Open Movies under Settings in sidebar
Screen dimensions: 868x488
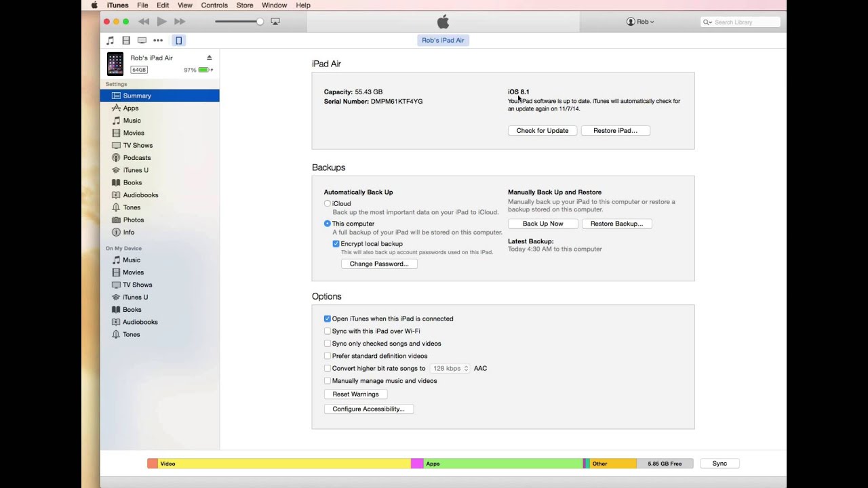(134, 133)
